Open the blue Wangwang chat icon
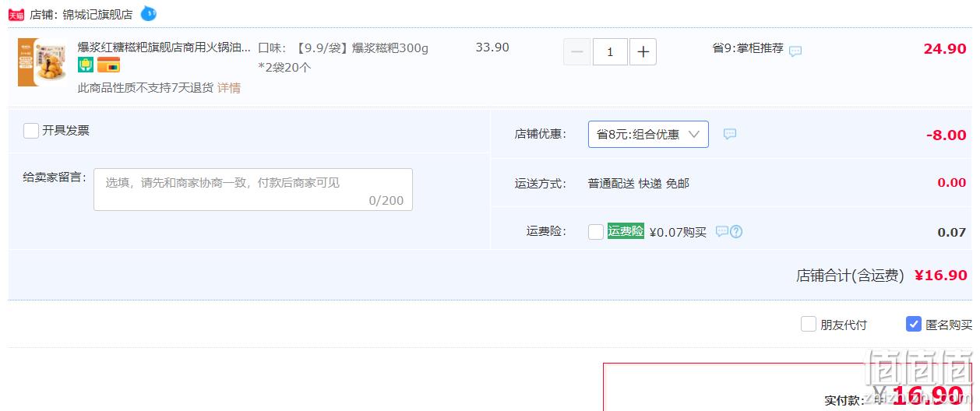 pyautogui.click(x=149, y=13)
